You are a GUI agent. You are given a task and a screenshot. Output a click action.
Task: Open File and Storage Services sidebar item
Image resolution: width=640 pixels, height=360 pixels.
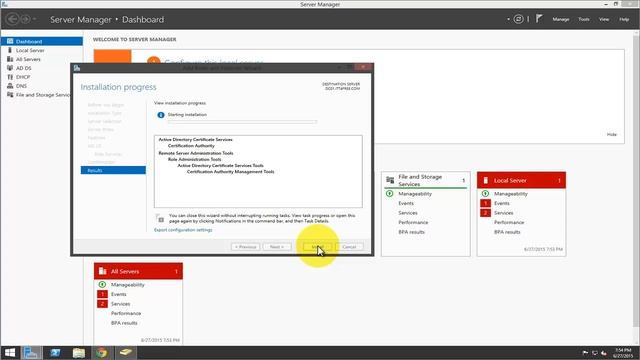point(42,95)
